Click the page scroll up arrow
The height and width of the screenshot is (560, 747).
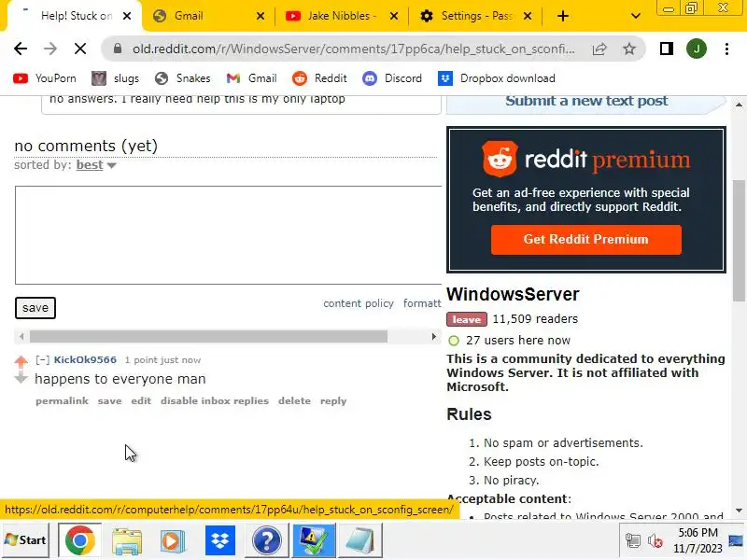[739, 105]
